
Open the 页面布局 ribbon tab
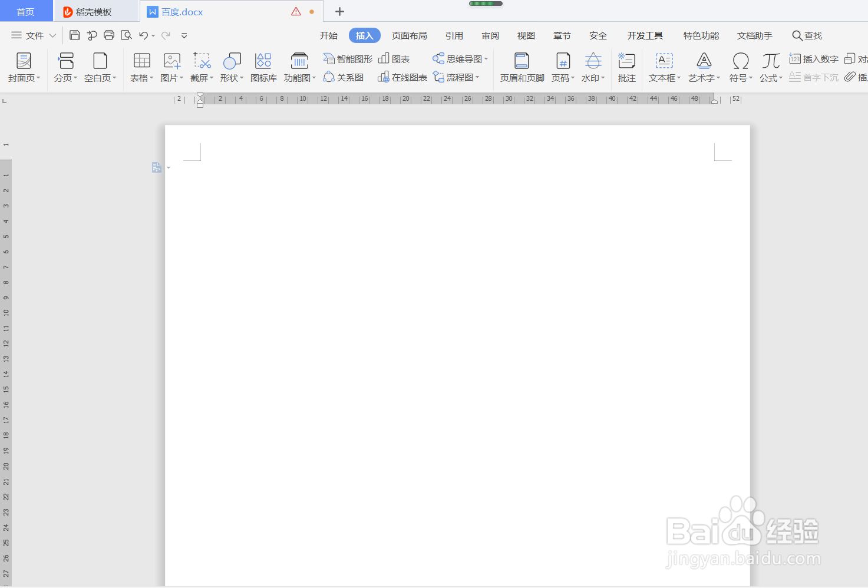(410, 35)
